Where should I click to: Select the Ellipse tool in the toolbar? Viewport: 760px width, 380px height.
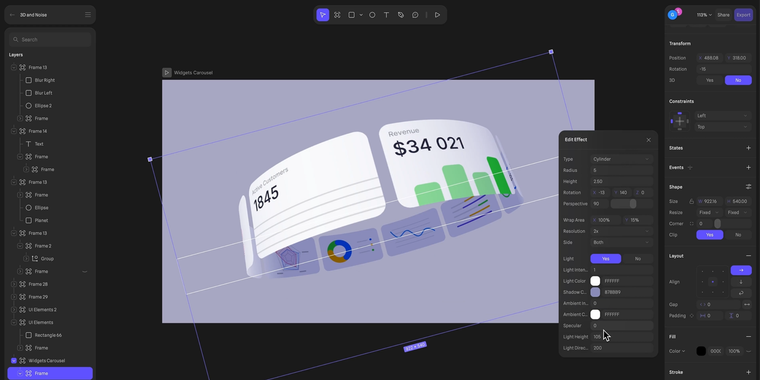pos(372,15)
